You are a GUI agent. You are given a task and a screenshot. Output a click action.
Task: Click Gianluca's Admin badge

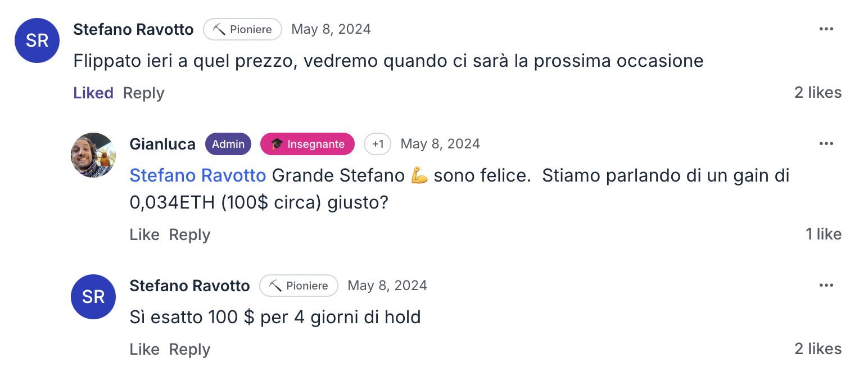(x=228, y=144)
